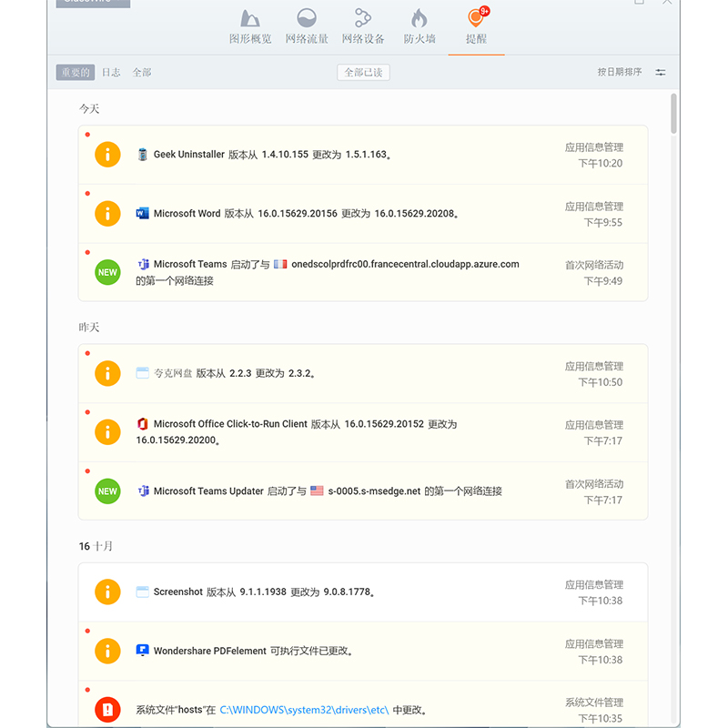Screen dimensions: 728x728
Task: Click the info icon for Office Click-to-Run alert
Action: tap(107, 431)
